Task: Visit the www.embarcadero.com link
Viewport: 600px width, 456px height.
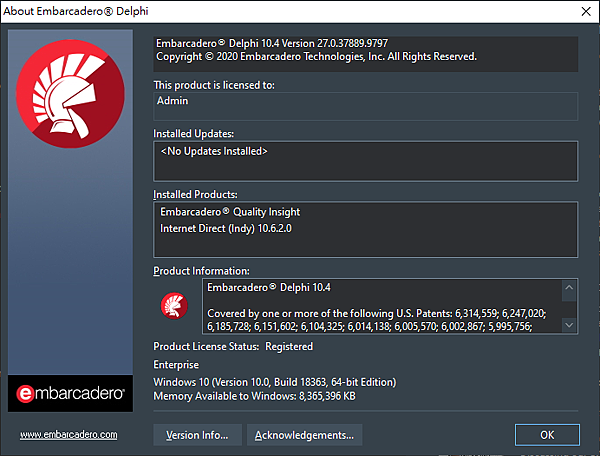Action: click(x=69, y=435)
